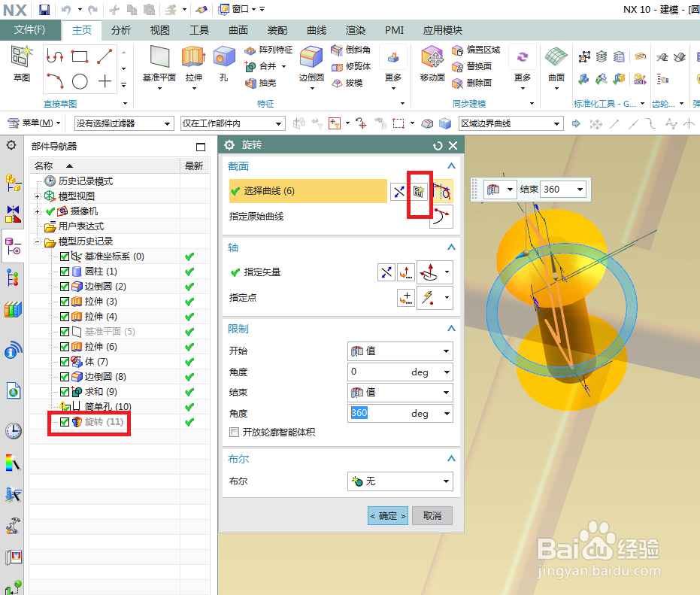Viewport: 700px width, 595px height.
Task: Click the 旋转 dialog settings gear icon
Action: click(x=229, y=145)
